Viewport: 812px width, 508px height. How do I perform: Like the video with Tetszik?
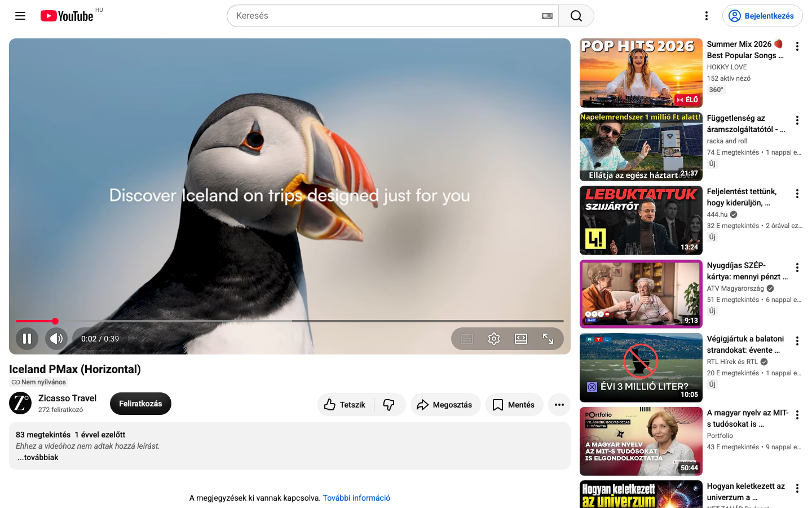[x=346, y=405]
